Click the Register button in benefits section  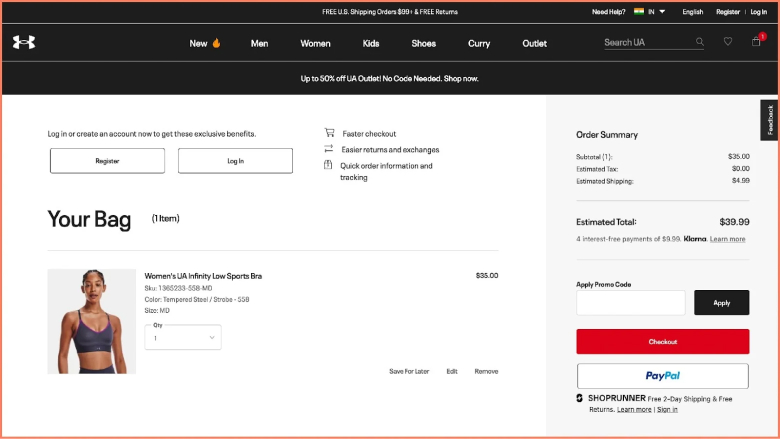click(107, 161)
